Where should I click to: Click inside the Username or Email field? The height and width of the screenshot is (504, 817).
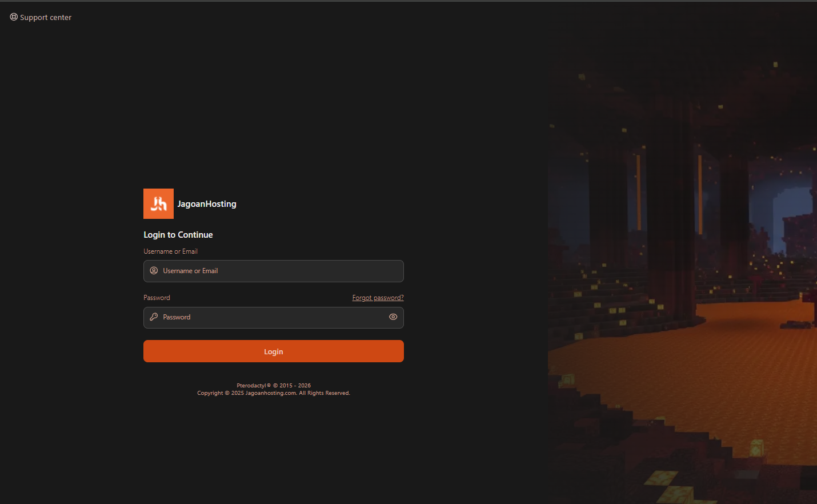click(273, 270)
